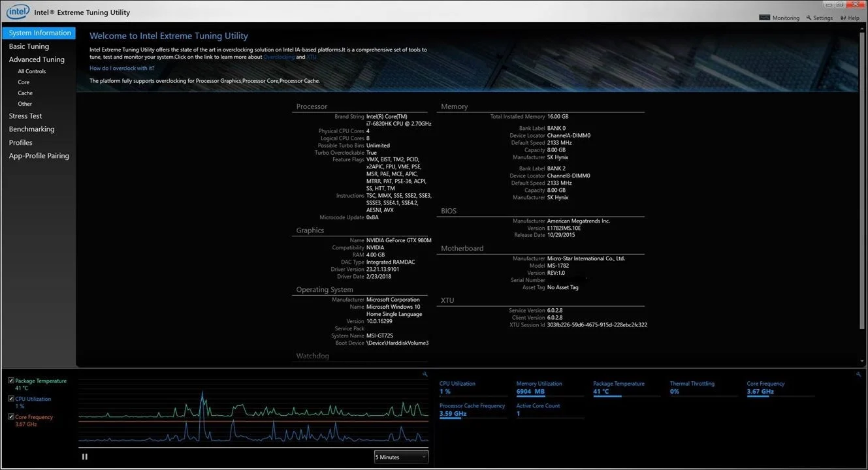Open the 5 Minutes time range dropdown
868x470 pixels.
tap(401, 457)
